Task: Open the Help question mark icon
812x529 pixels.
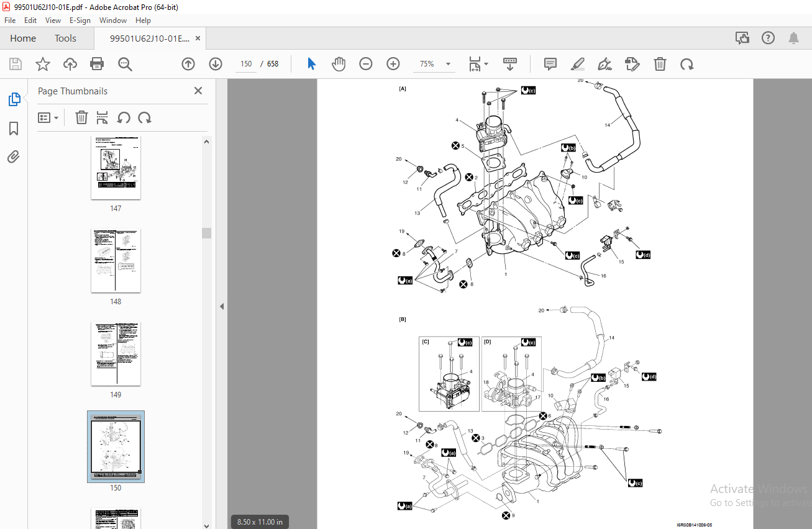Action: pos(768,38)
